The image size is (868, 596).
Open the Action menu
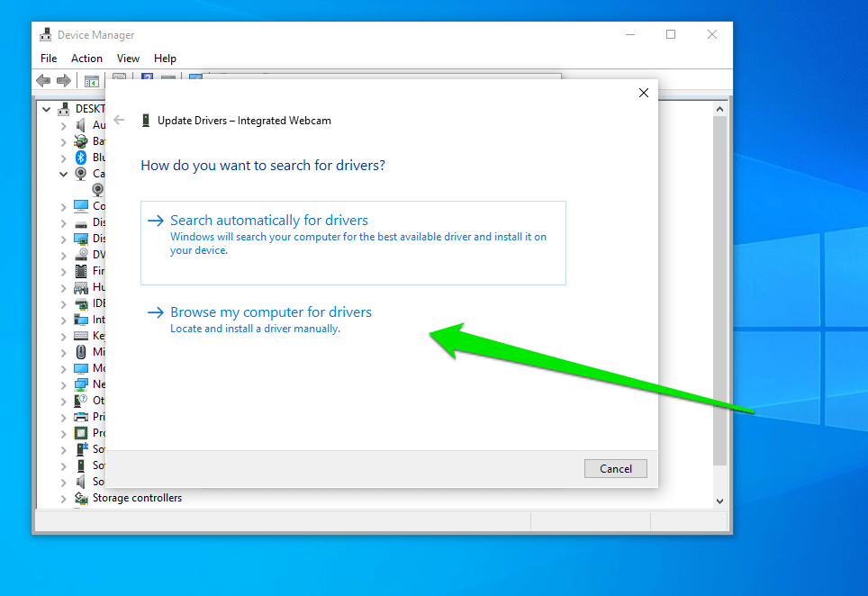tap(86, 59)
